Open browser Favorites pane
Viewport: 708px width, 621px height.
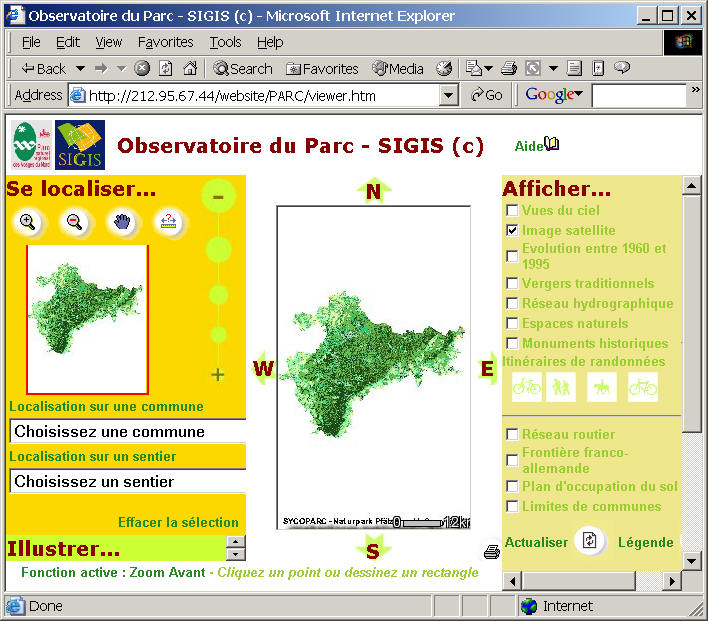322,69
